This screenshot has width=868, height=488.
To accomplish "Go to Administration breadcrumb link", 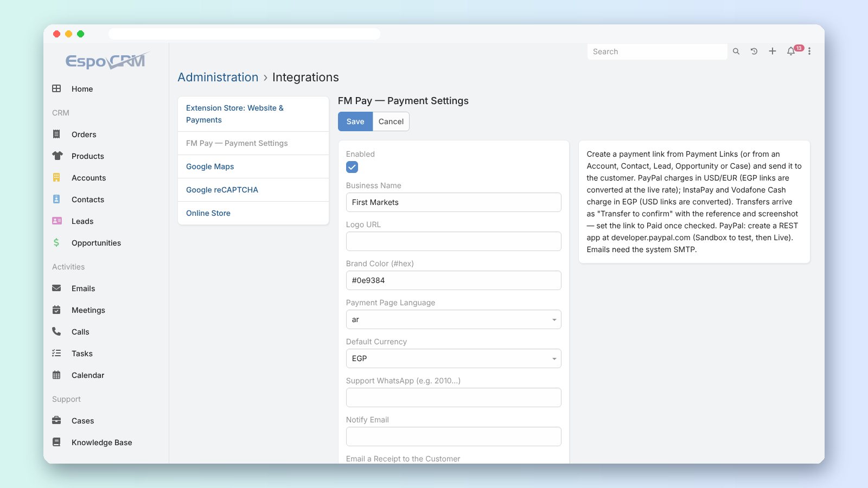I will tap(218, 77).
